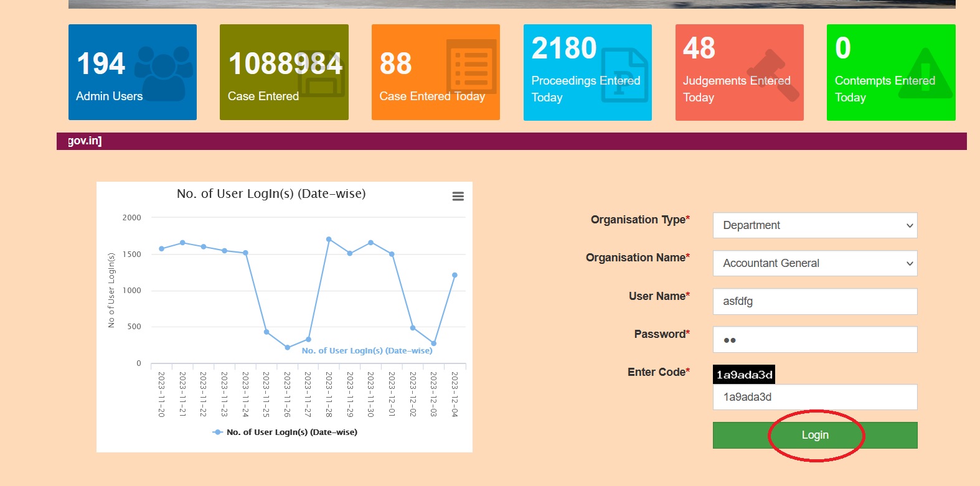Select the Enter Code text box

click(x=814, y=397)
